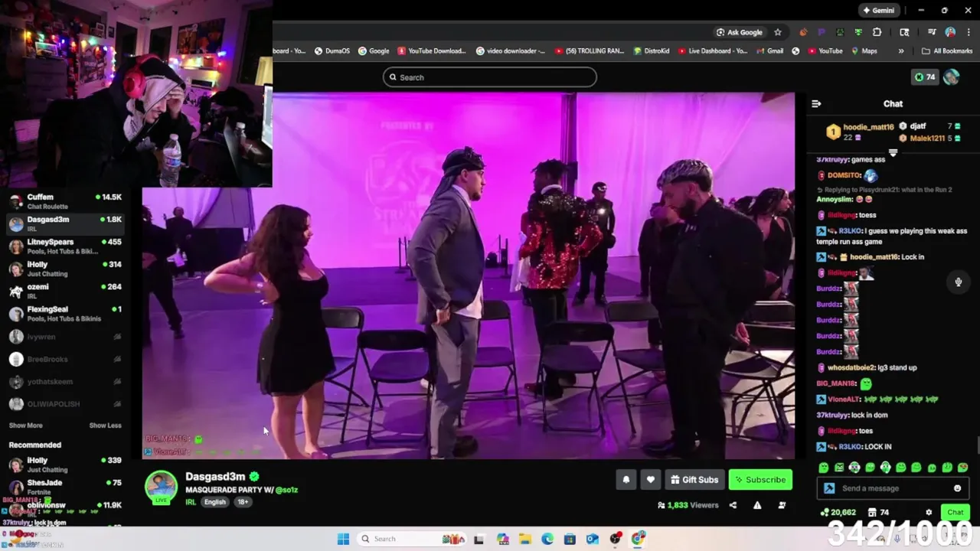The height and width of the screenshot is (551, 980).
Task: Click the Gift Subs button
Action: 694,480
